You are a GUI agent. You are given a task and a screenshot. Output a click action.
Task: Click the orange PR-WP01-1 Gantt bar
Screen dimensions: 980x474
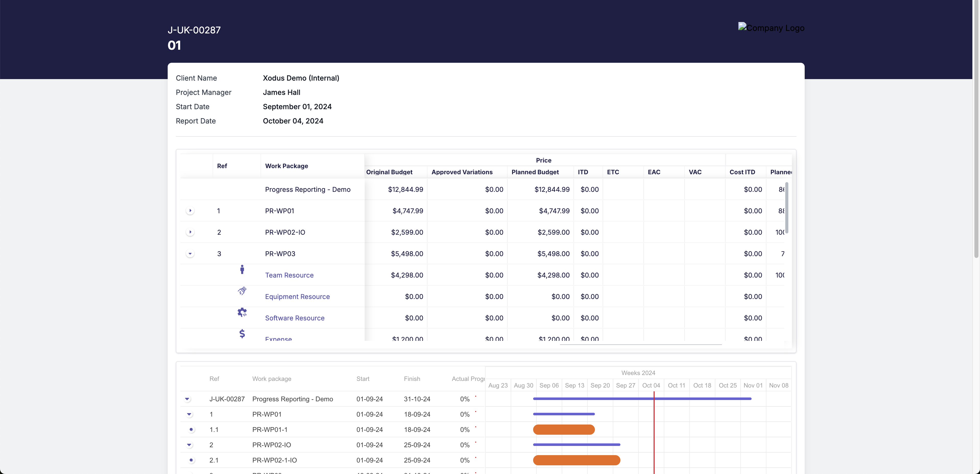coord(564,430)
